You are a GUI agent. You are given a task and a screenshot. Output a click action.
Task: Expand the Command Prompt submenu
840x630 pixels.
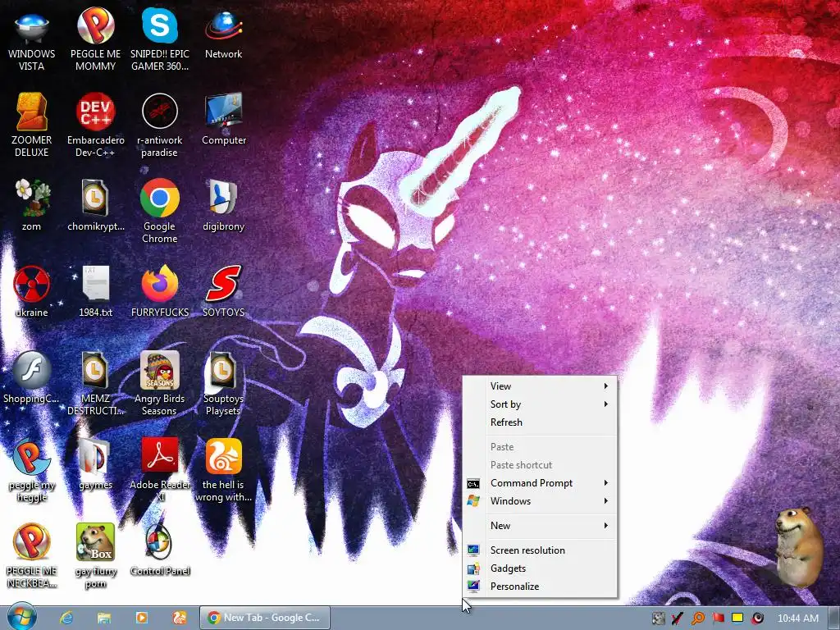[x=540, y=483]
